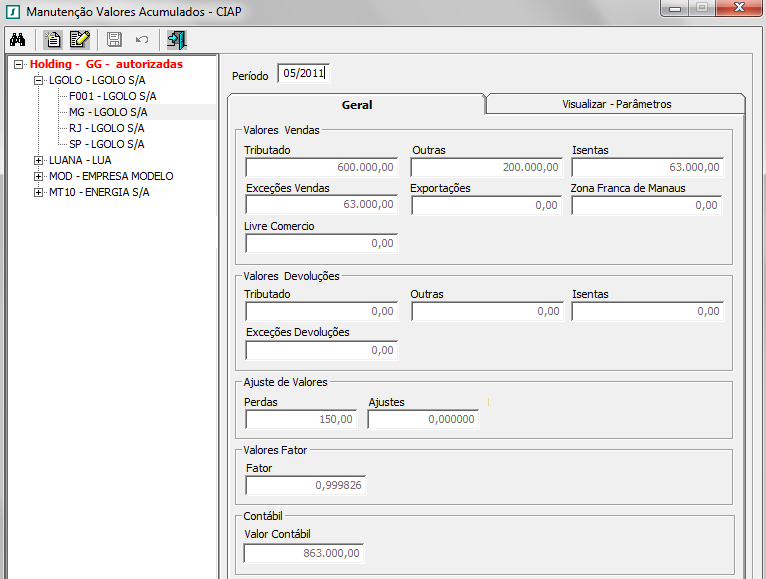Collapse the Holding GG autorizadas node

click(19, 64)
